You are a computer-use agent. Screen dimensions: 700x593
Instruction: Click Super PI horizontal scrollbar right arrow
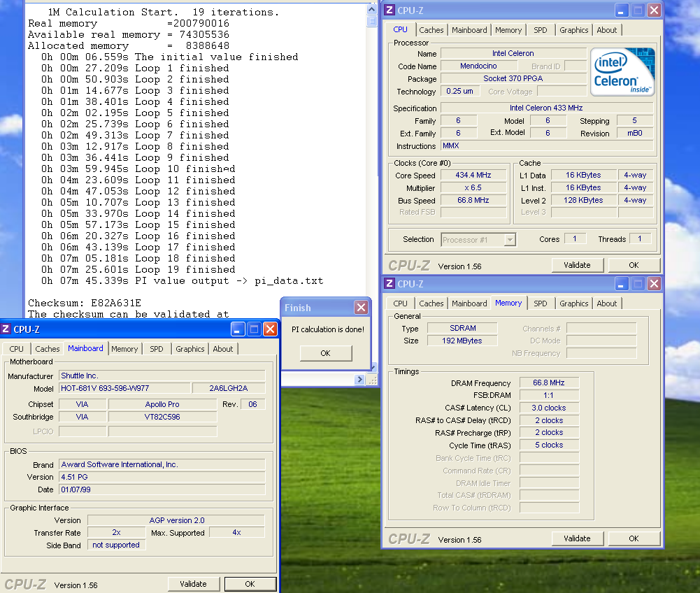pos(360,380)
